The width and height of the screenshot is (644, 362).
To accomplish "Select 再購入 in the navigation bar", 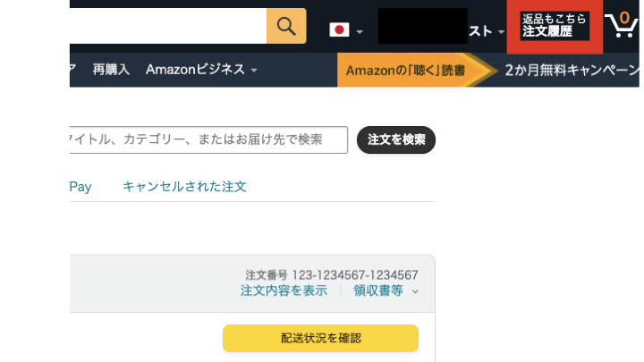I will [x=111, y=70].
